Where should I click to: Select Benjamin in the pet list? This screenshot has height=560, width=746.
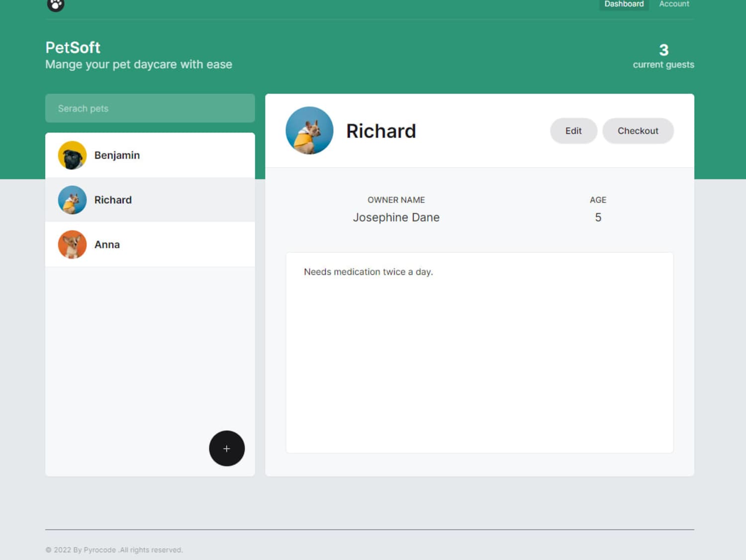click(150, 155)
